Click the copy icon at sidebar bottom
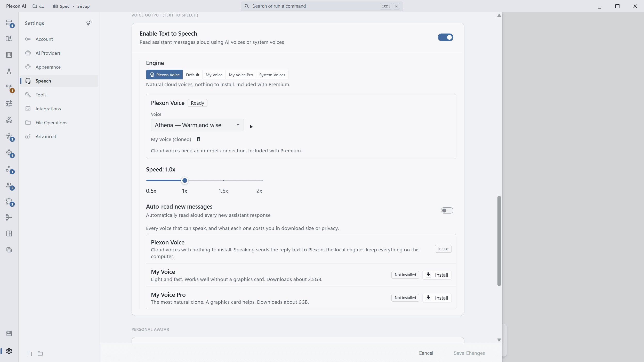 pos(29,353)
